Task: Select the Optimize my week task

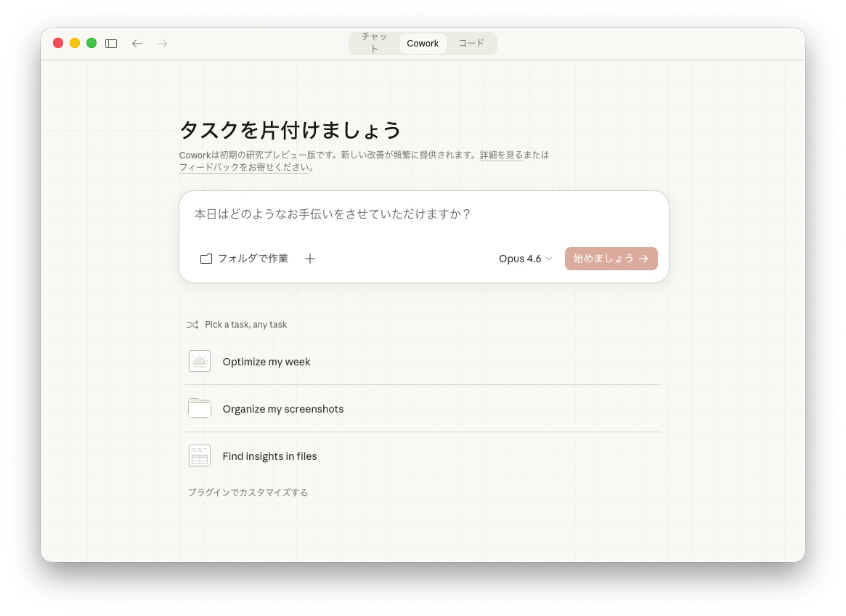Action: tap(423, 361)
